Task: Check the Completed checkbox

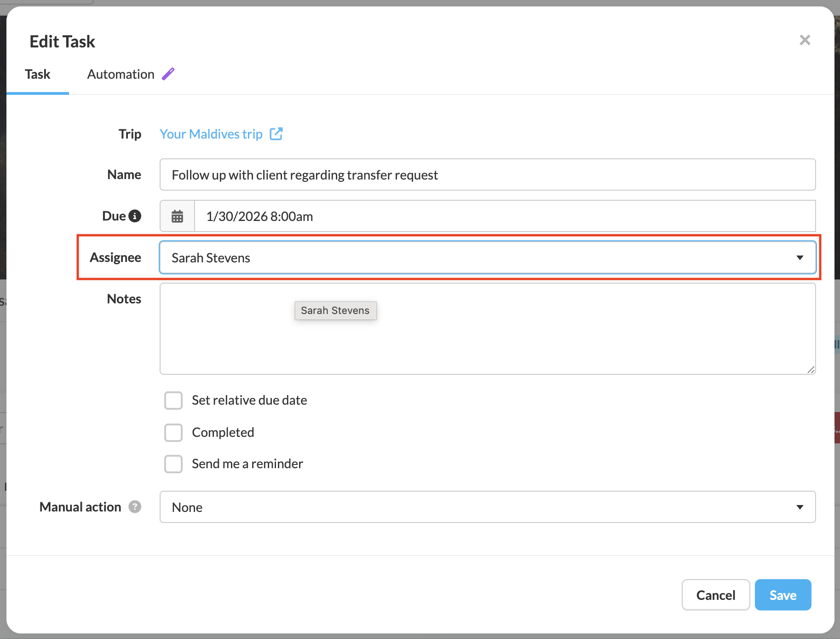Action: [x=173, y=433]
